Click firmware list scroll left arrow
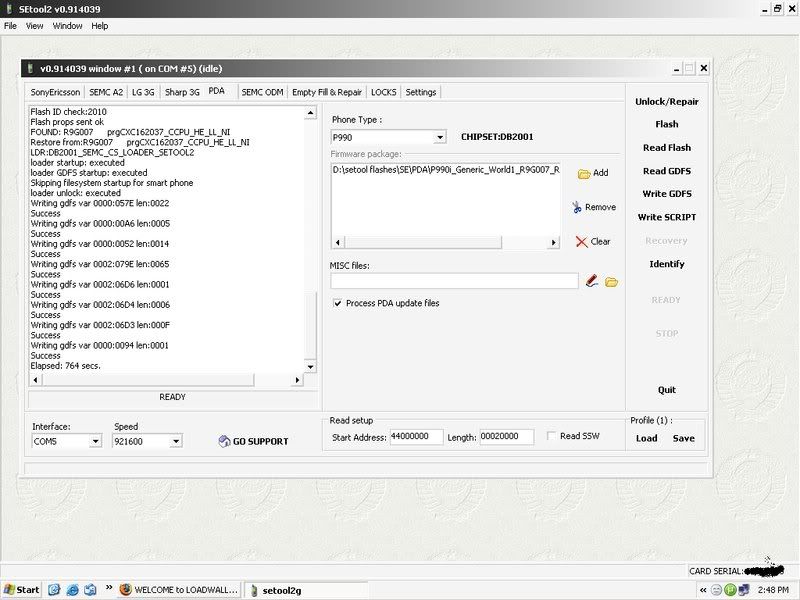The width and height of the screenshot is (800, 600). click(337, 242)
